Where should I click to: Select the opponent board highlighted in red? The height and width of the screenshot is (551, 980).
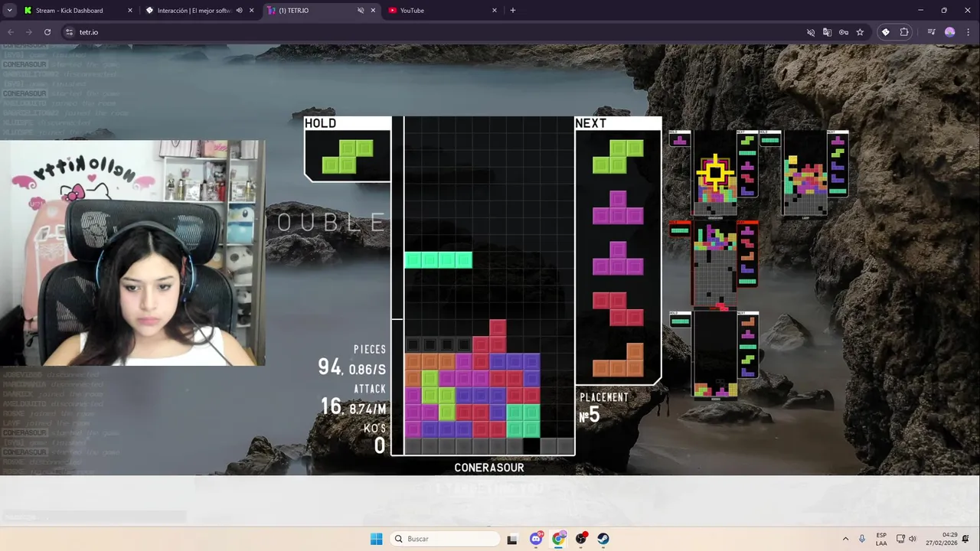(x=715, y=264)
